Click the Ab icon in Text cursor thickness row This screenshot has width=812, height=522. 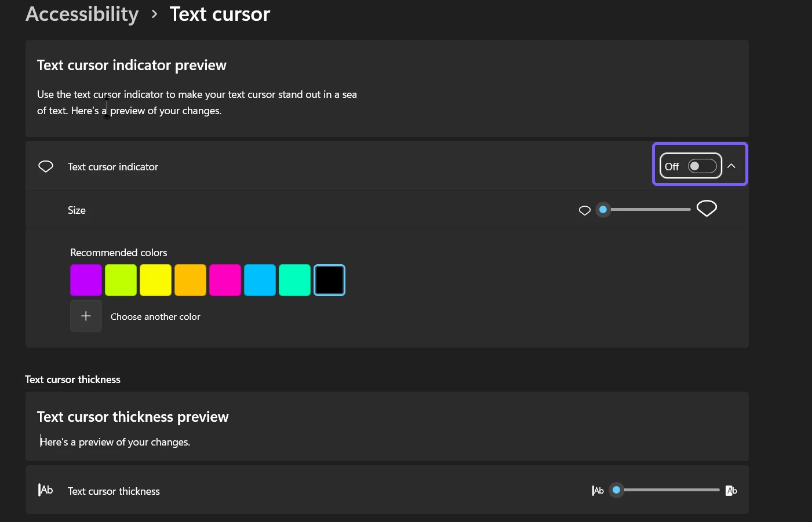46,490
